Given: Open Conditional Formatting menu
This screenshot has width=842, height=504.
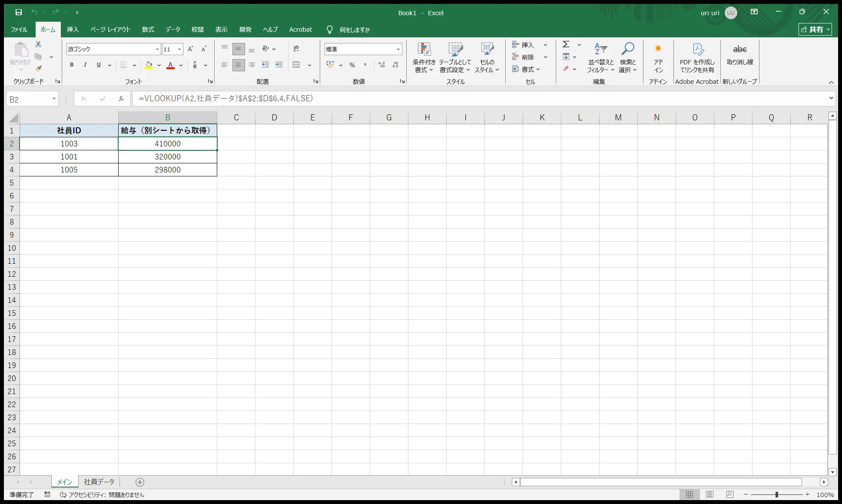Looking at the screenshot, I should [424, 57].
